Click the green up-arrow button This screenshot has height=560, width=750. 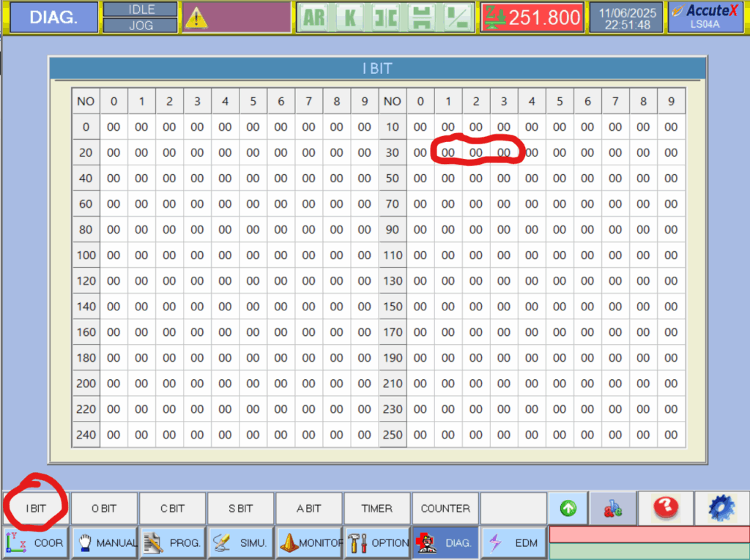pyautogui.click(x=568, y=508)
